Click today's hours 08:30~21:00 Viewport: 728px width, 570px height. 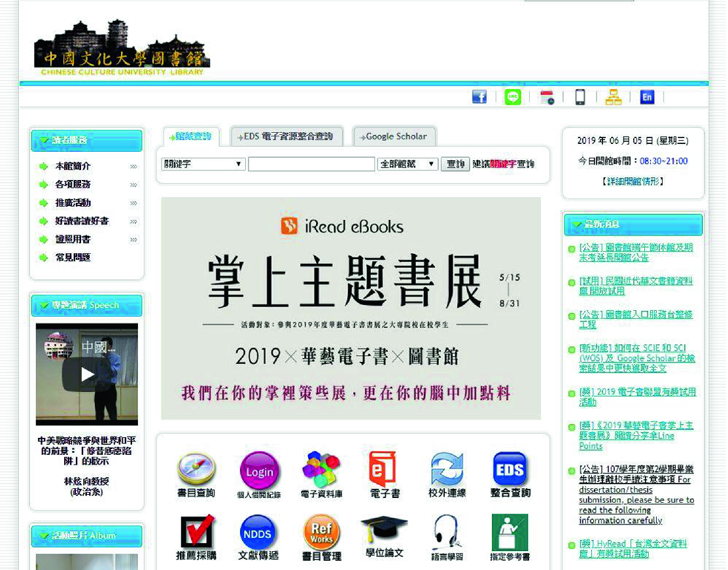pos(663,161)
